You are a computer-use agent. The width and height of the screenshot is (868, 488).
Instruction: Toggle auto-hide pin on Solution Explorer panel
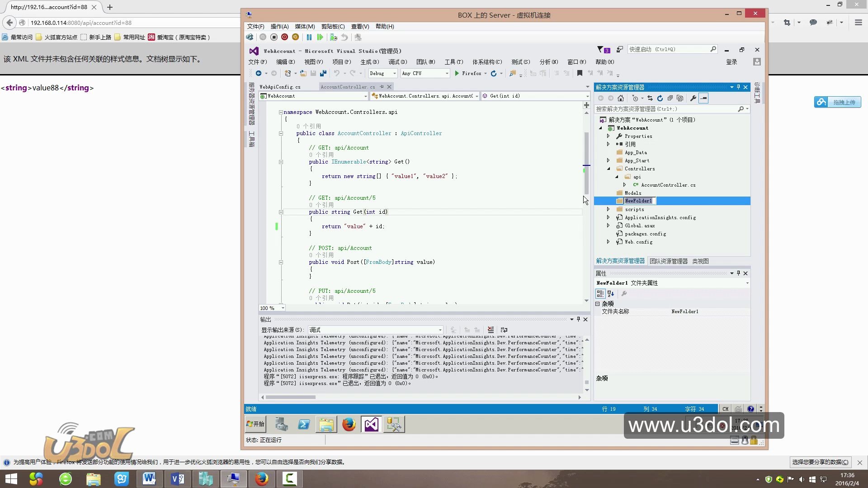point(739,87)
